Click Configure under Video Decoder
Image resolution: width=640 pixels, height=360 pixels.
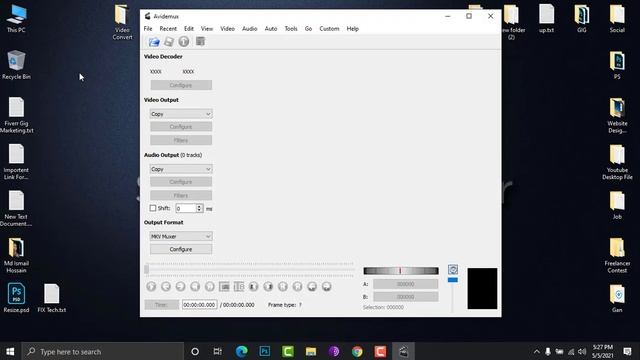181,85
